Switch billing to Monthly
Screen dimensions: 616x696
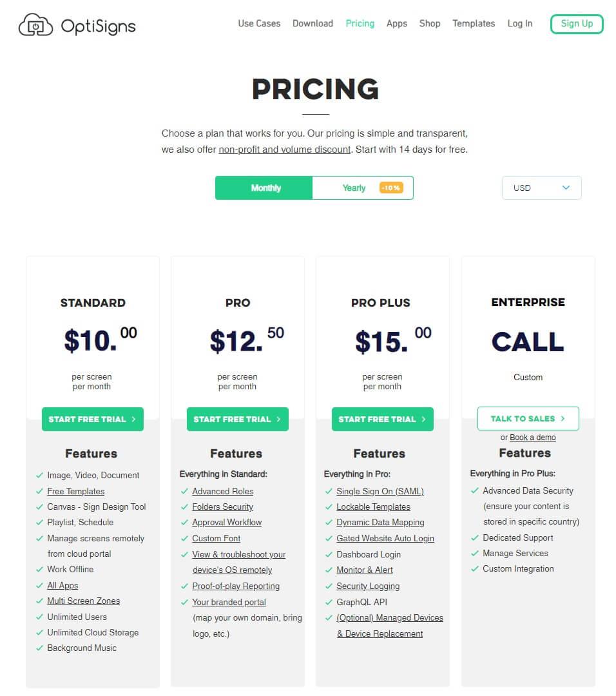[265, 188]
